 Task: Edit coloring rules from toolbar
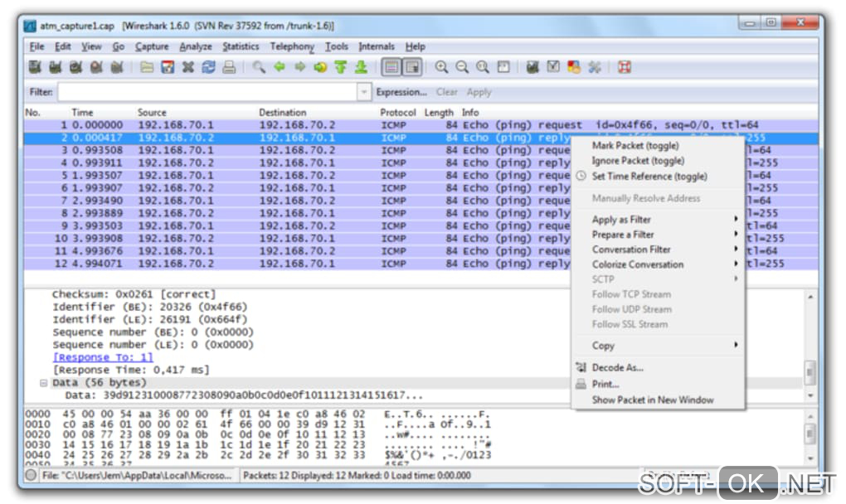[573, 67]
